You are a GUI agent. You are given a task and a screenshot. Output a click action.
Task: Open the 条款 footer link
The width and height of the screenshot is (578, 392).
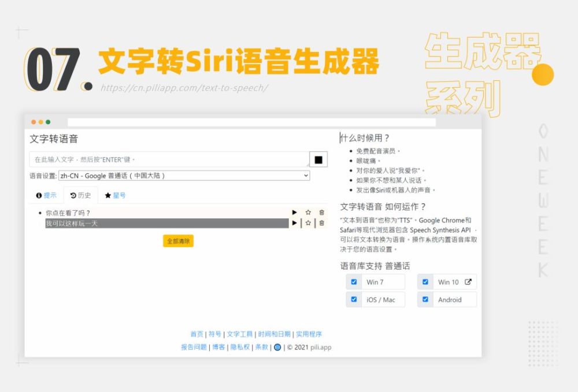262,347
